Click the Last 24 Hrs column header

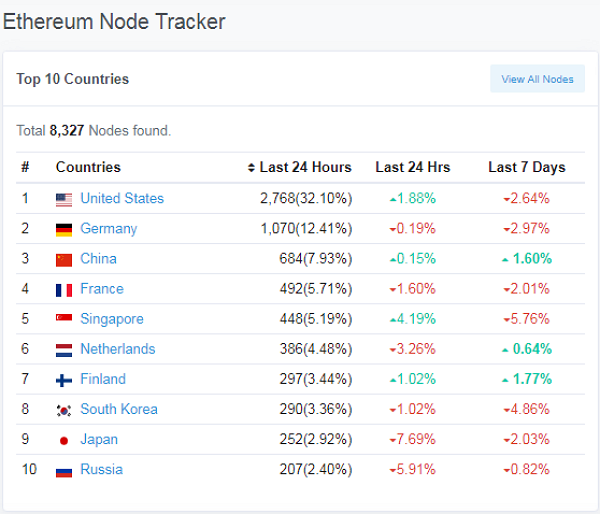click(x=412, y=167)
